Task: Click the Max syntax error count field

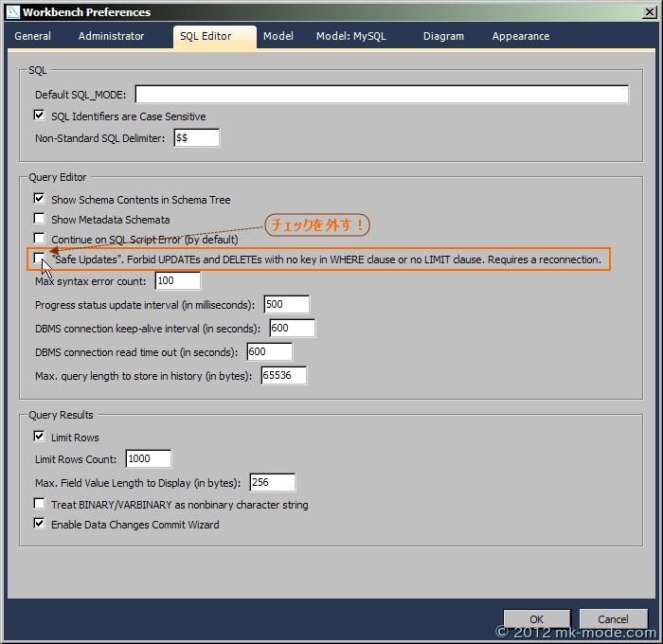Action: click(177, 280)
